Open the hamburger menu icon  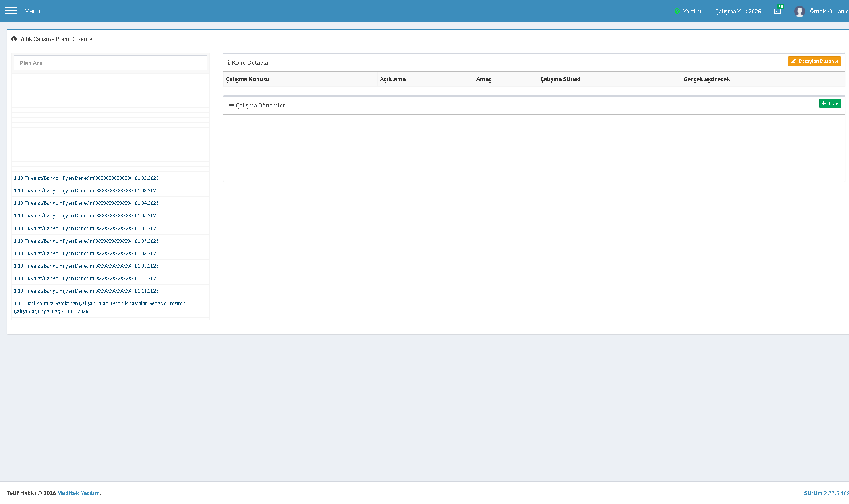[11, 11]
